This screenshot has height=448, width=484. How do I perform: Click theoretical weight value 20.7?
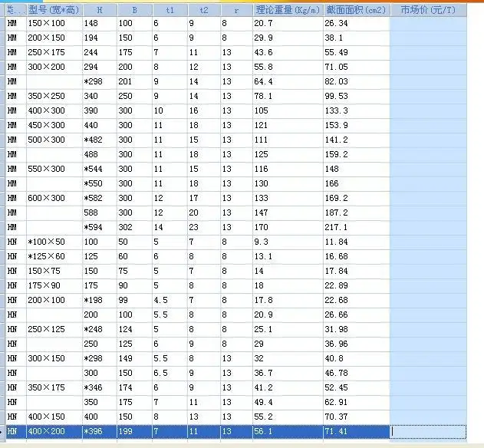point(263,23)
